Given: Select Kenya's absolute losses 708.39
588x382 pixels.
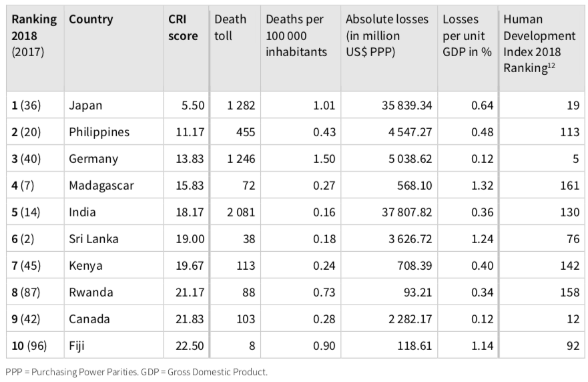Looking at the screenshot, I should coord(412,265).
